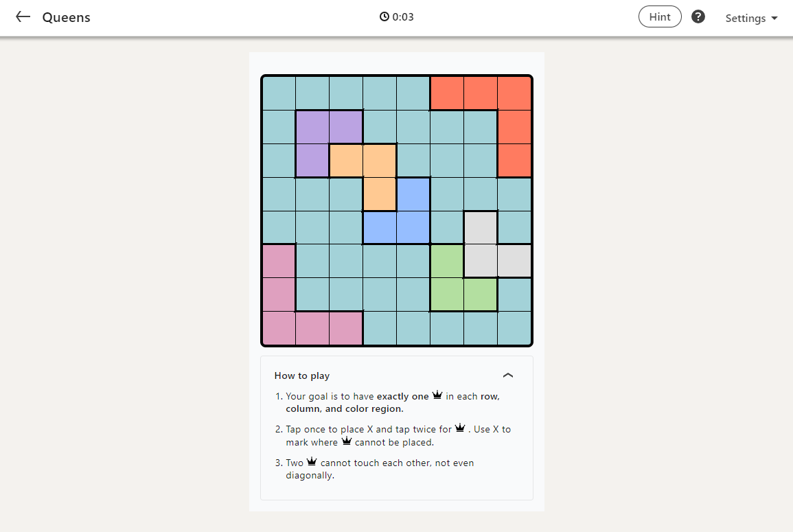Collapse the How to play section
This screenshot has height=532, width=793.
pos(507,375)
